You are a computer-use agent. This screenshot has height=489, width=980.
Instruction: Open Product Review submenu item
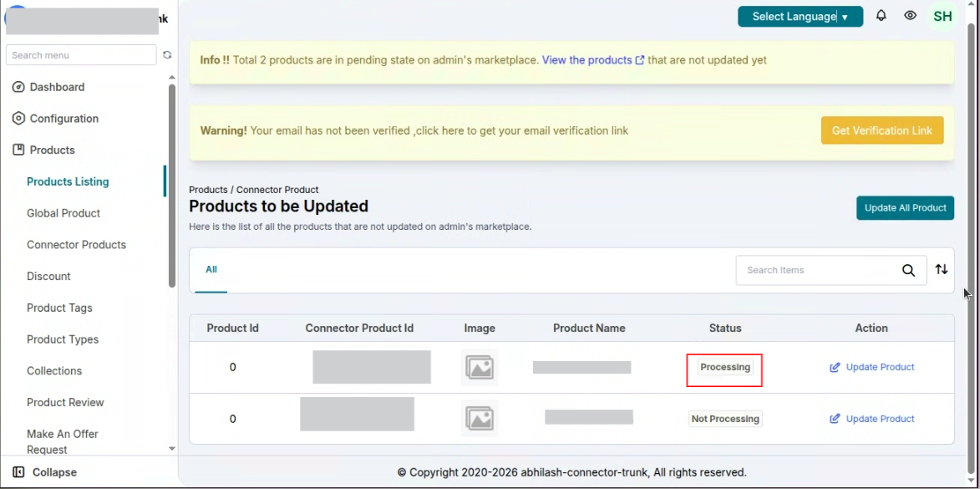pos(65,402)
